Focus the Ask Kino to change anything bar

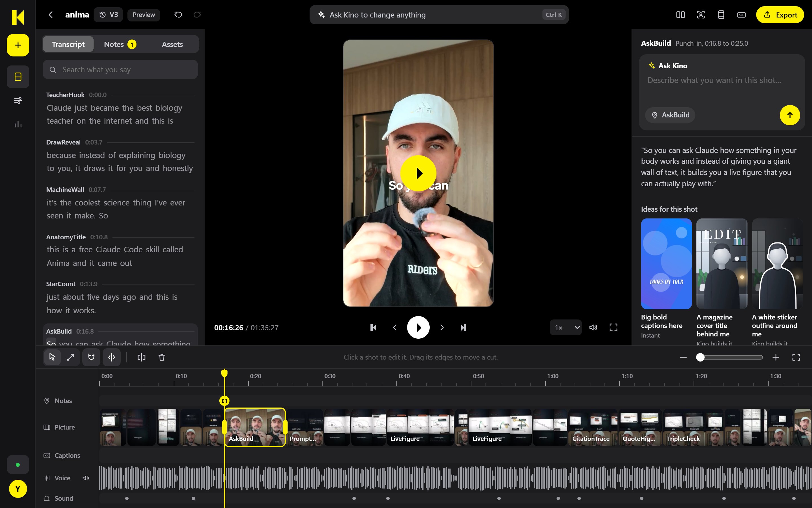439,15
